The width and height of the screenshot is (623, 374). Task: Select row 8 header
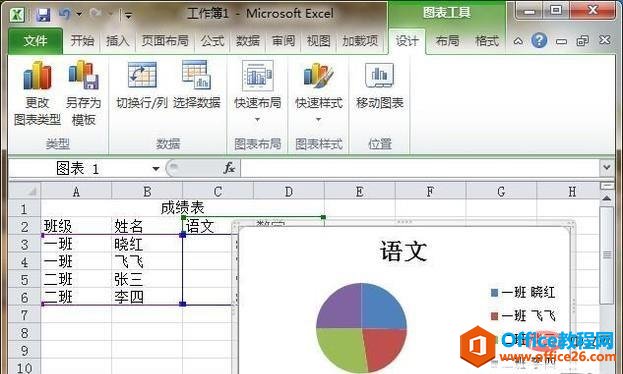pos(25,332)
